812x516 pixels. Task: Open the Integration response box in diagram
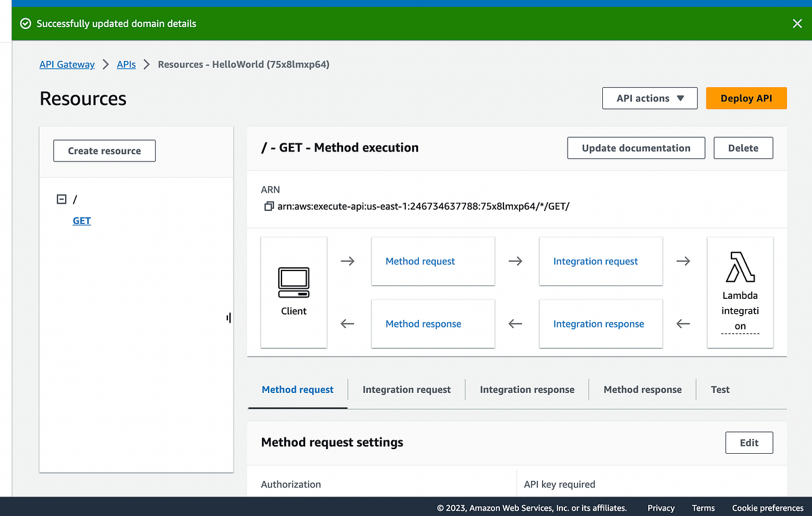(599, 323)
